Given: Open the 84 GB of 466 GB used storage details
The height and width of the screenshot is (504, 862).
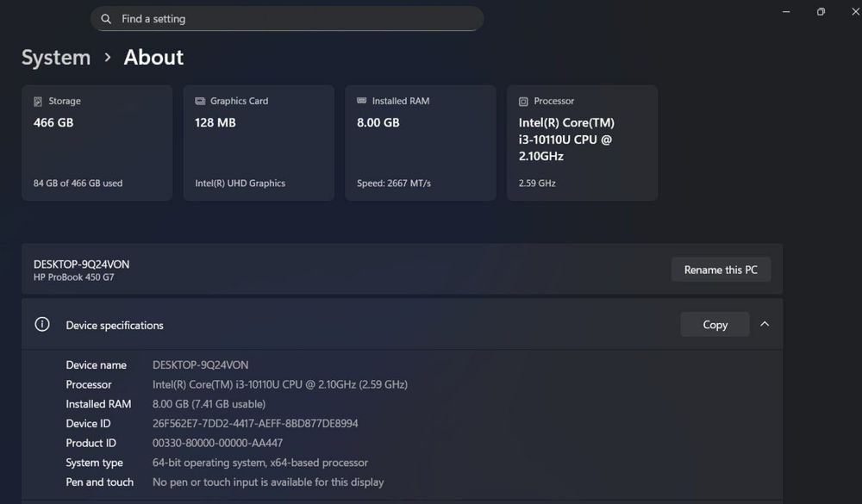Looking at the screenshot, I should pos(78,184).
